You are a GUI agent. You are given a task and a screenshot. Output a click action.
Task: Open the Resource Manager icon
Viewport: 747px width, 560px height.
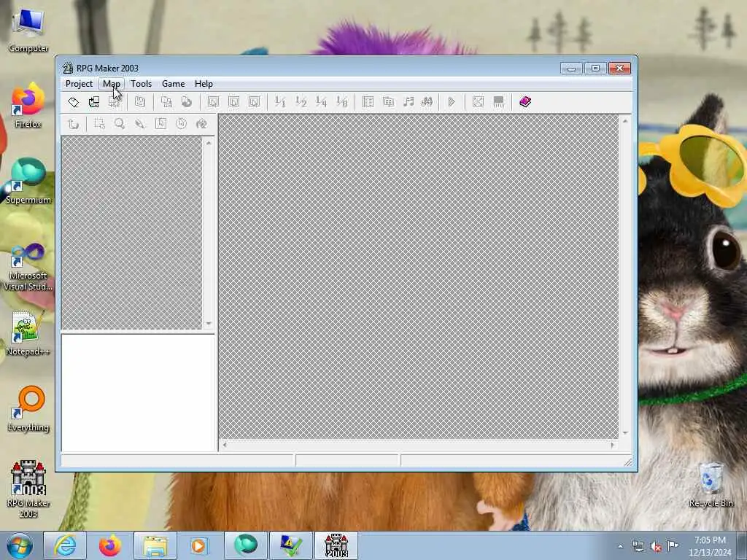click(388, 101)
